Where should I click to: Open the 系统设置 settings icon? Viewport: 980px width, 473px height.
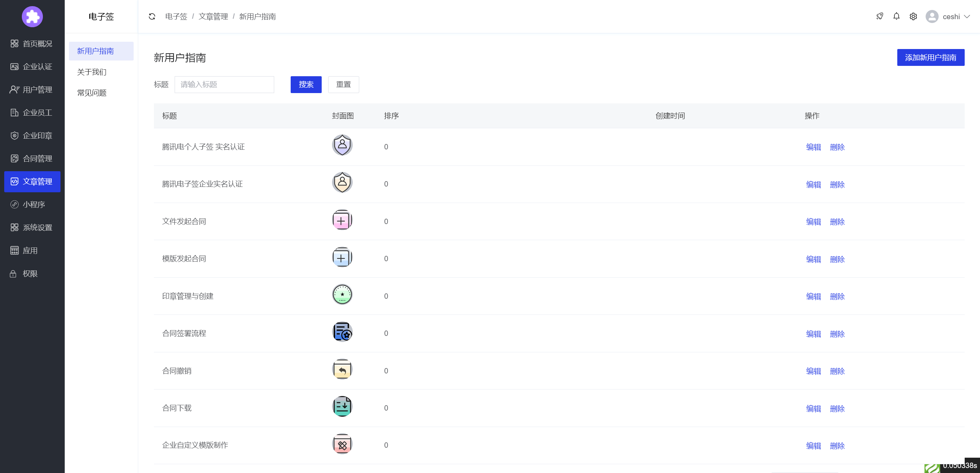[15, 227]
